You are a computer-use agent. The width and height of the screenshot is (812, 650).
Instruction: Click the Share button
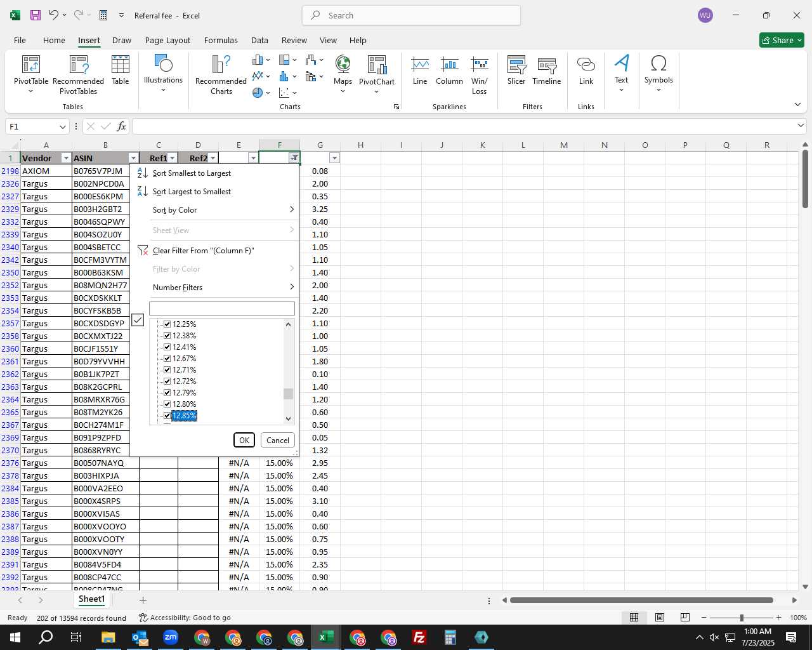[782, 40]
